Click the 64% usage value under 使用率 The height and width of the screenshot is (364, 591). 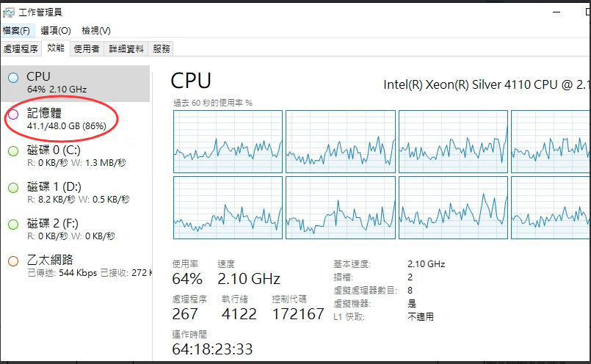point(187,279)
